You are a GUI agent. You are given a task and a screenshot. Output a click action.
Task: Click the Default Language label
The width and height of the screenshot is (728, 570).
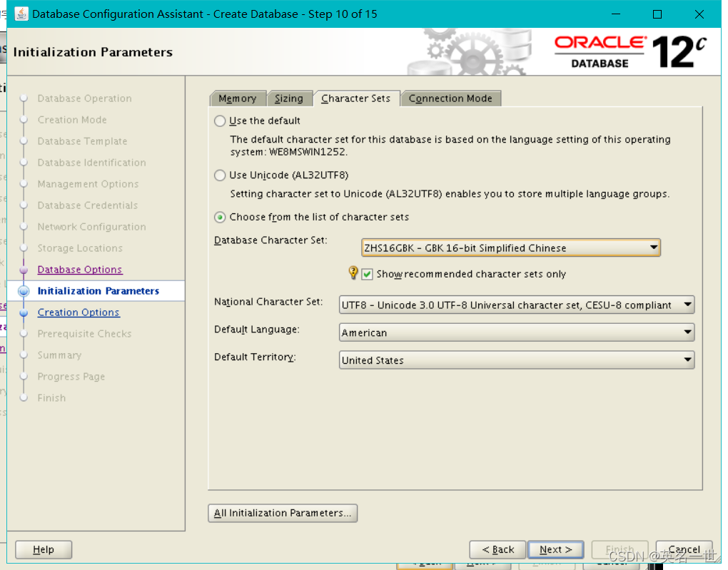pos(257,330)
